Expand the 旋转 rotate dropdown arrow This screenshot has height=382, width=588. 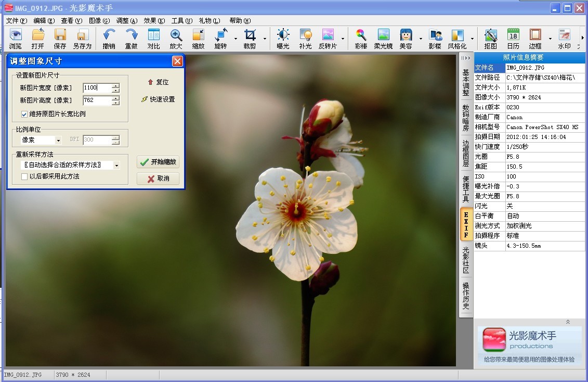(236, 39)
